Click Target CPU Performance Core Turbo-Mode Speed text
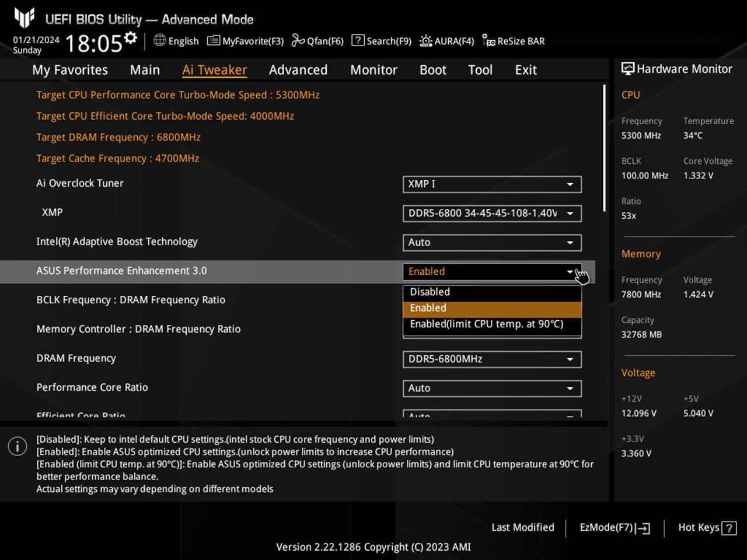Screen dimensions: 747x560 [x=178, y=94]
